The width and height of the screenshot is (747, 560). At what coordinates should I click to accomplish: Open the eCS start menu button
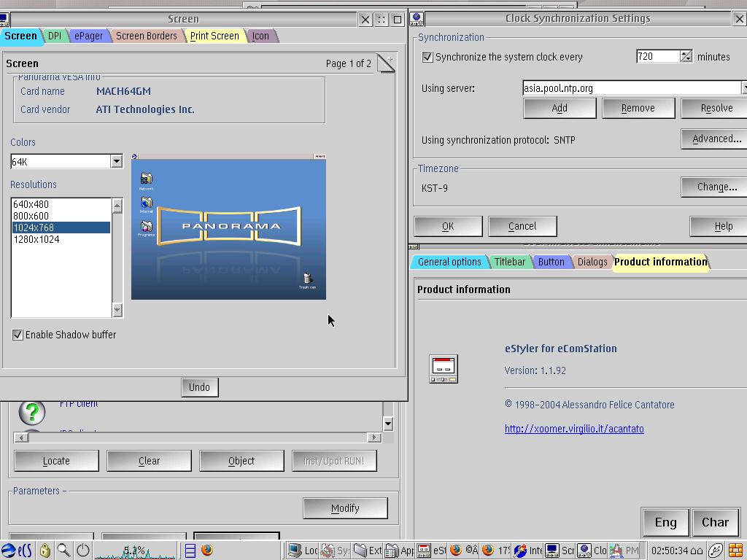click(17, 551)
